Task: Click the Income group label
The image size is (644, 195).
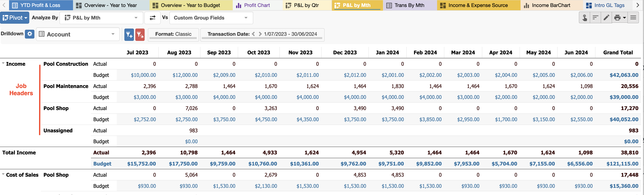Action: coord(16,64)
